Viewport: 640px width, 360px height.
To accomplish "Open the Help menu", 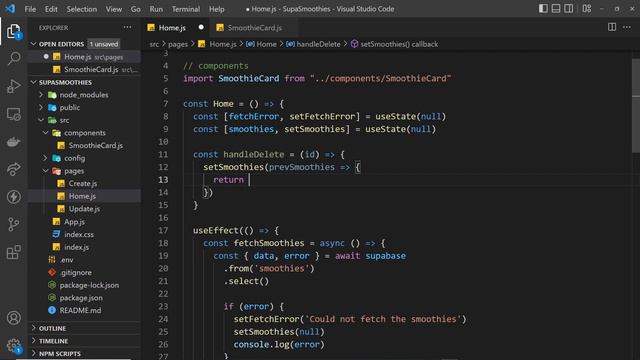I will point(217,9).
